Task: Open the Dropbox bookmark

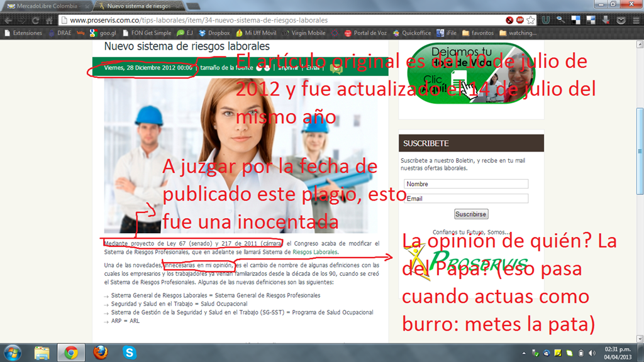Action: pos(214,33)
